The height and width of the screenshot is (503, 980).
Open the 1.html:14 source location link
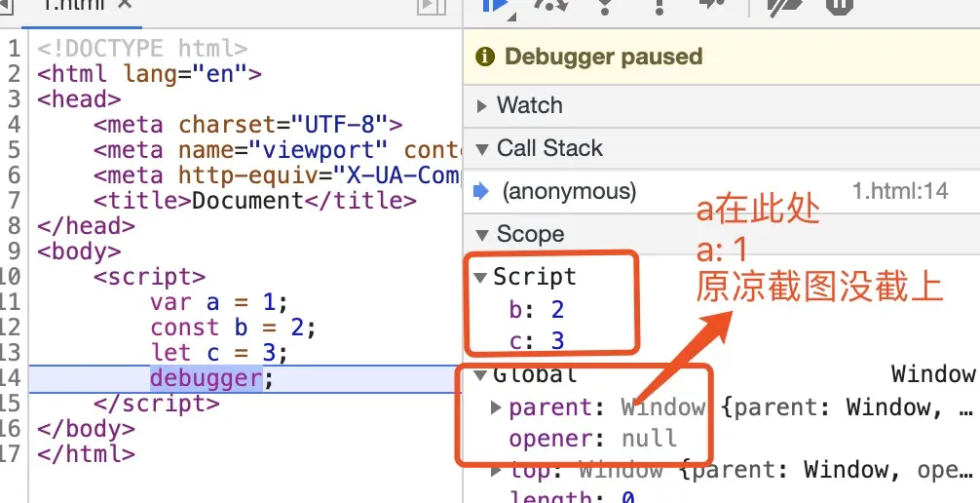click(x=900, y=191)
